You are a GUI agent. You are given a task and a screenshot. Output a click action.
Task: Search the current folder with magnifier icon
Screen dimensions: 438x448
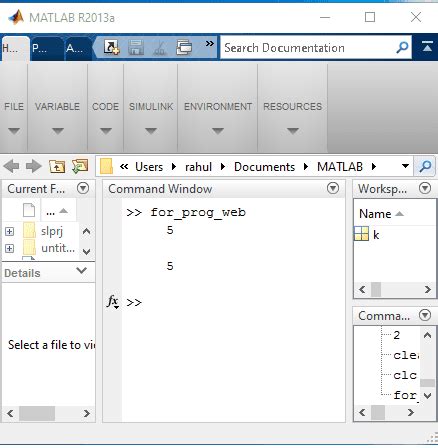coord(425,166)
